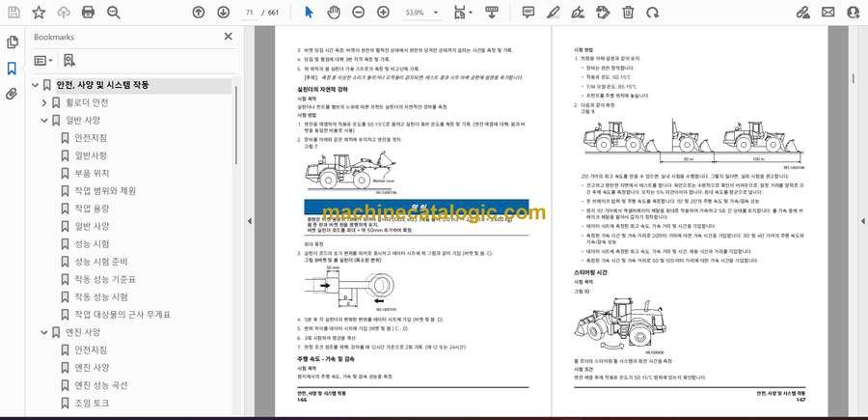Open the bookmark options menu dropdown
The image size is (868, 420).
tap(43, 61)
